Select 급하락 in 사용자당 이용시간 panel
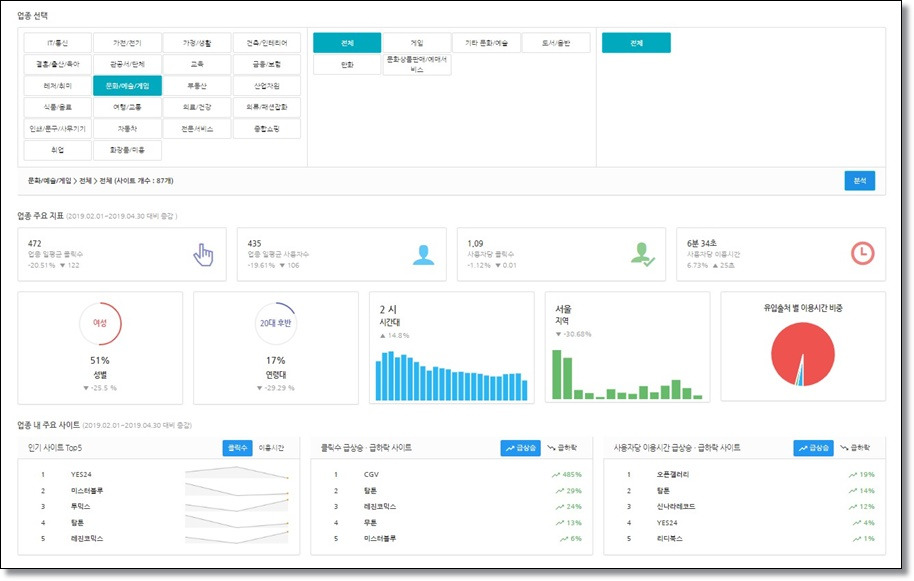Screen dimensions: 914x581 855,448
